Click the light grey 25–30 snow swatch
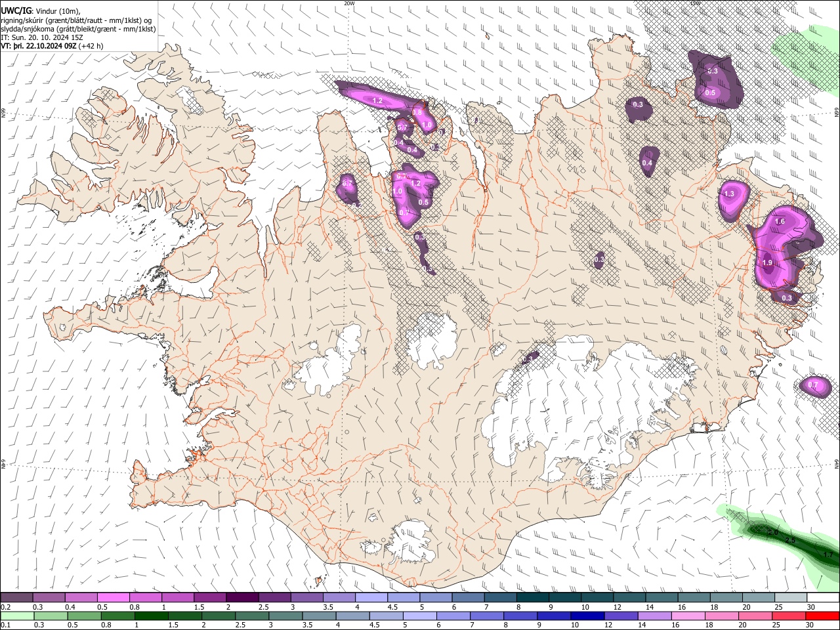This screenshot has width=840, height=630. click(791, 598)
